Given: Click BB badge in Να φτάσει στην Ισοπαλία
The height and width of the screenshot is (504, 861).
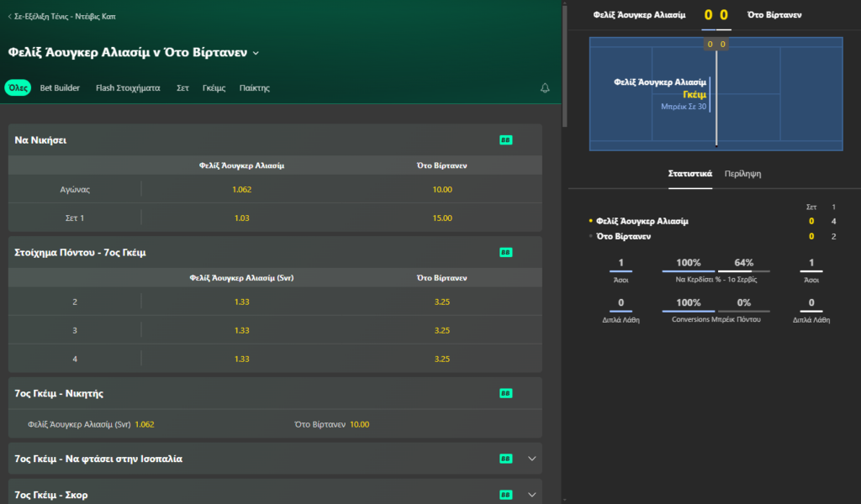Looking at the screenshot, I should pyautogui.click(x=505, y=459).
